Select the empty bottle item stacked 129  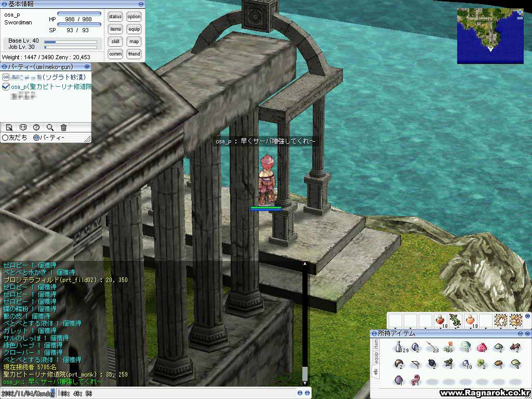(x=400, y=347)
